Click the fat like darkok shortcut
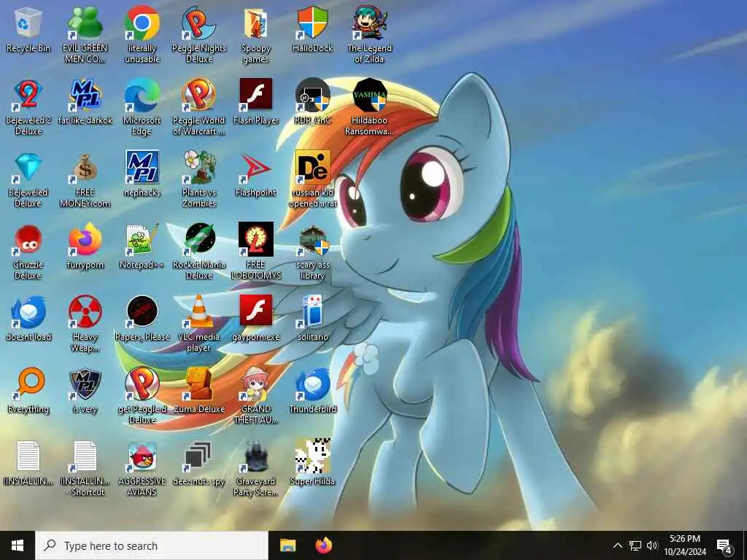 tap(85, 95)
